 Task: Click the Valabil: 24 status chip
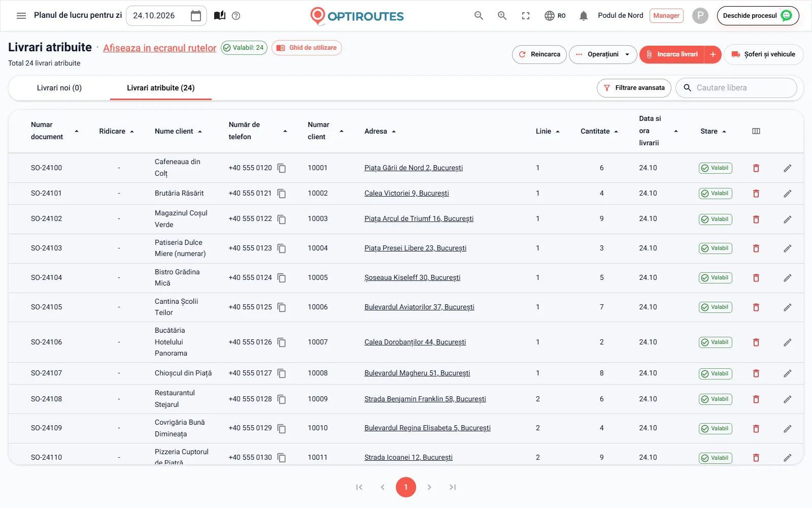[244, 48]
